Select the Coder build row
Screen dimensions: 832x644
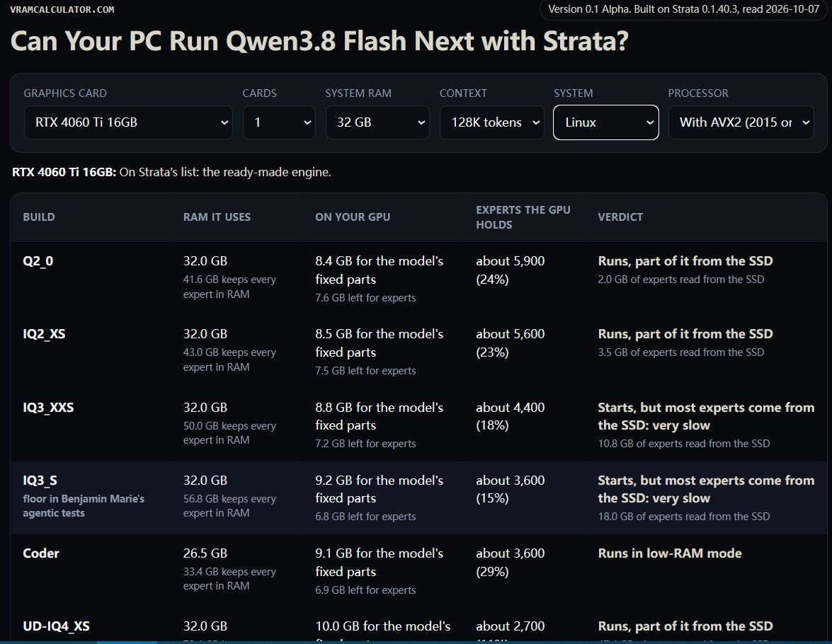click(x=418, y=571)
